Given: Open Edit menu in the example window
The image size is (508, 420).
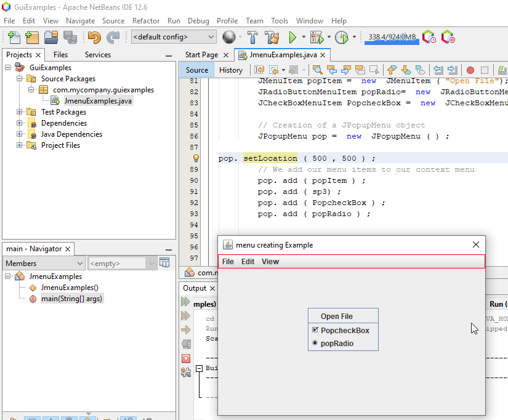Looking at the screenshot, I should click(x=248, y=262).
